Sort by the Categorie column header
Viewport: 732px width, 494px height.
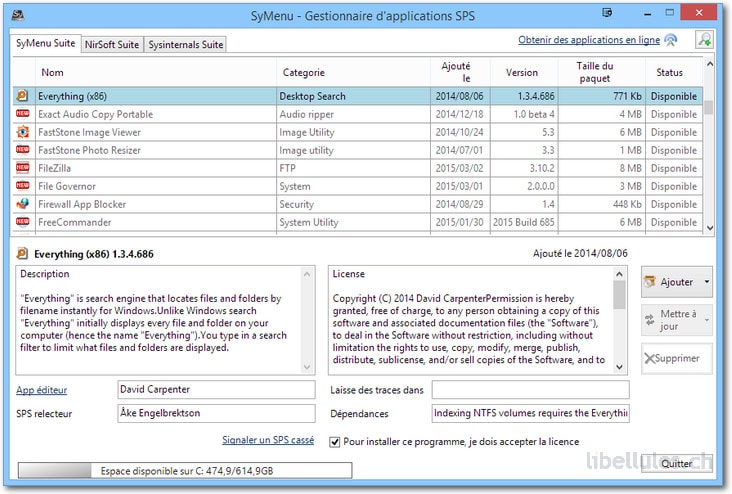click(353, 72)
